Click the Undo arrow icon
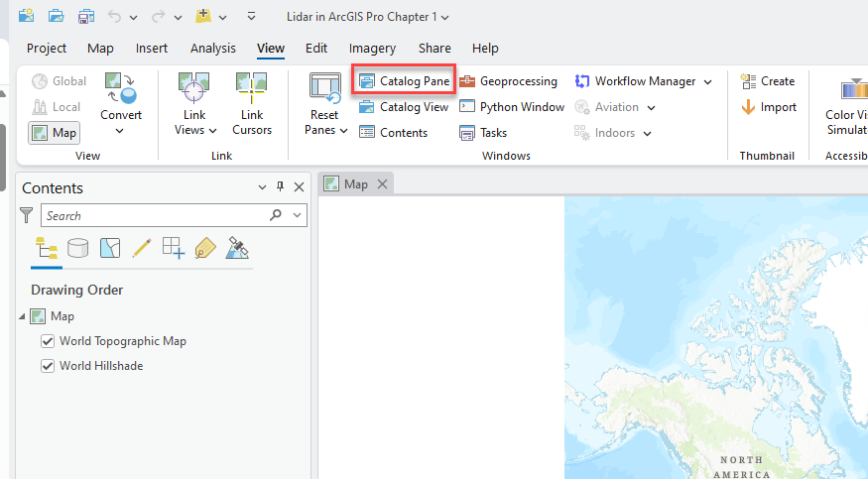The image size is (868, 479). point(115,17)
